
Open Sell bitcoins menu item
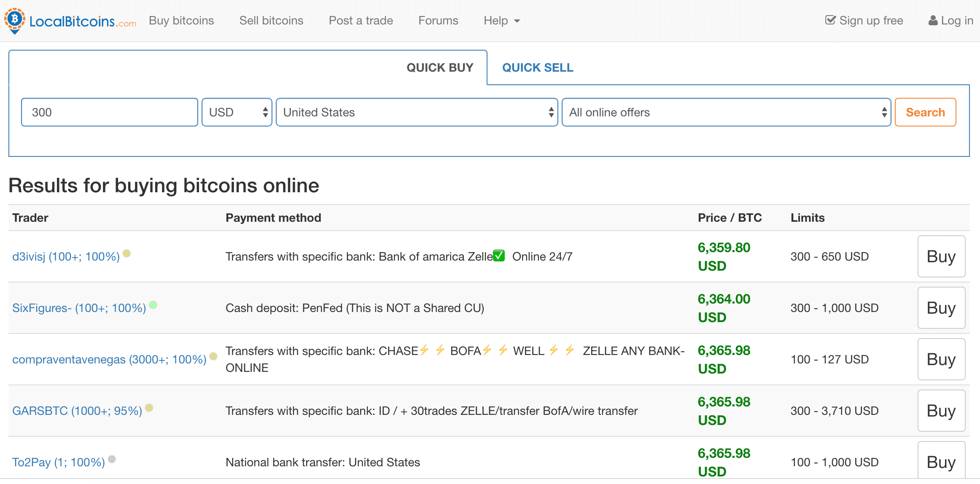(271, 21)
